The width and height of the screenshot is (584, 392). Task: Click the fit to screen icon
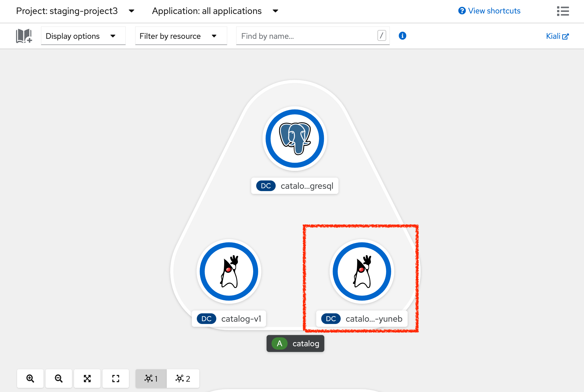click(87, 379)
